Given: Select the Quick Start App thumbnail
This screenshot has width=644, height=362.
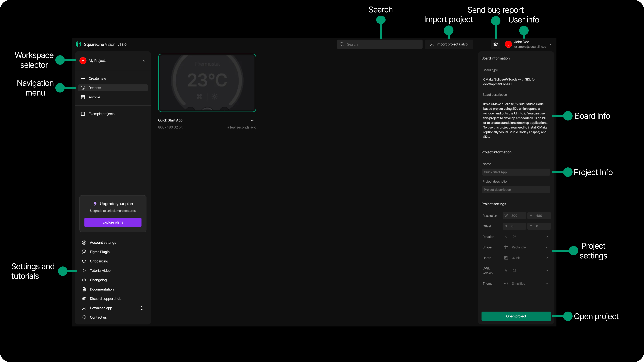Looking at the screenshot, I should [x=207, y=83].
